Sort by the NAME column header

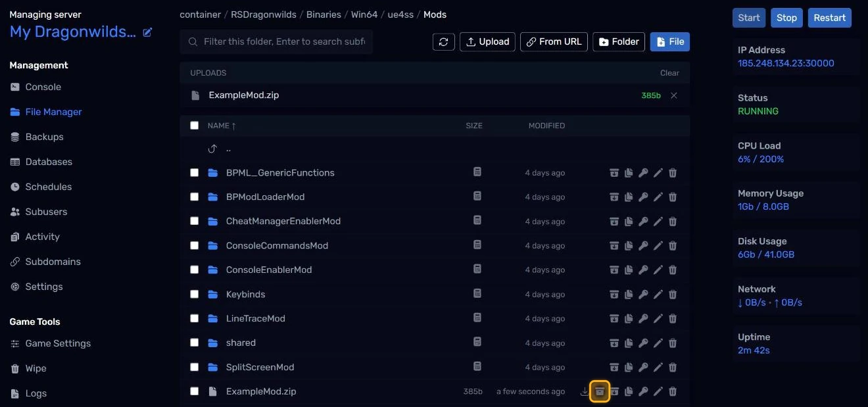coord(222,126)
